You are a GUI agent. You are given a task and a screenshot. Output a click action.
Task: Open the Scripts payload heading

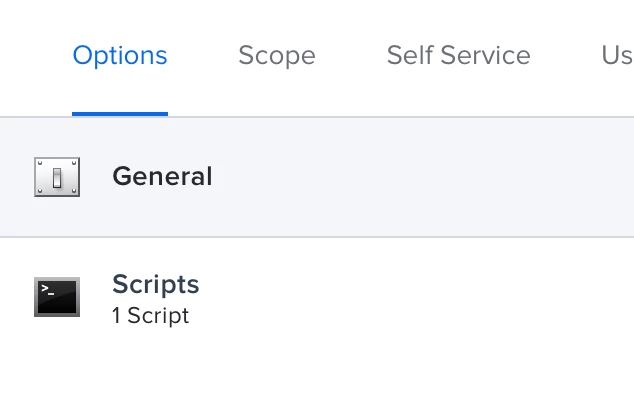[156, 285]
